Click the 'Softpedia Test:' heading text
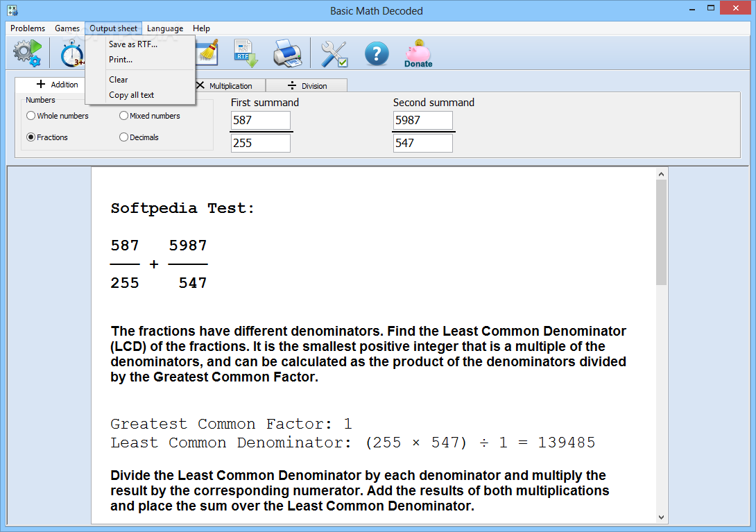Viewport: 756px width, 532px height. click(x=182, y=208)
